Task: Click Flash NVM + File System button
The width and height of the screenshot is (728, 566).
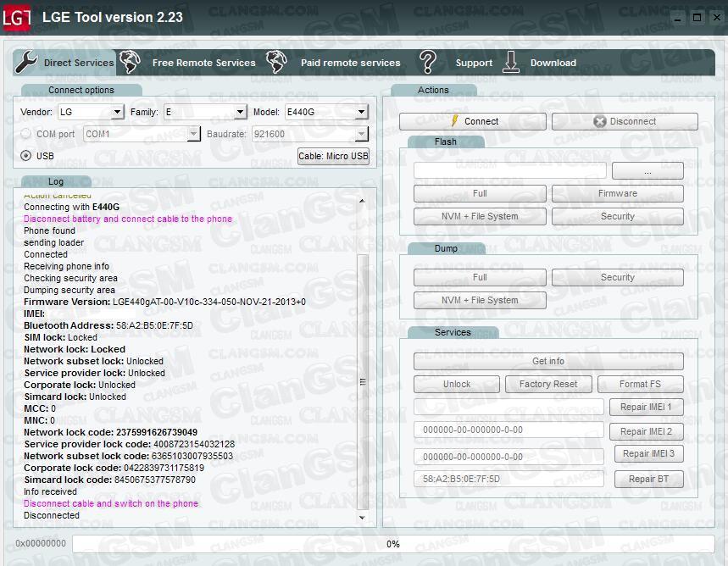Action: (x=480, y=216)
